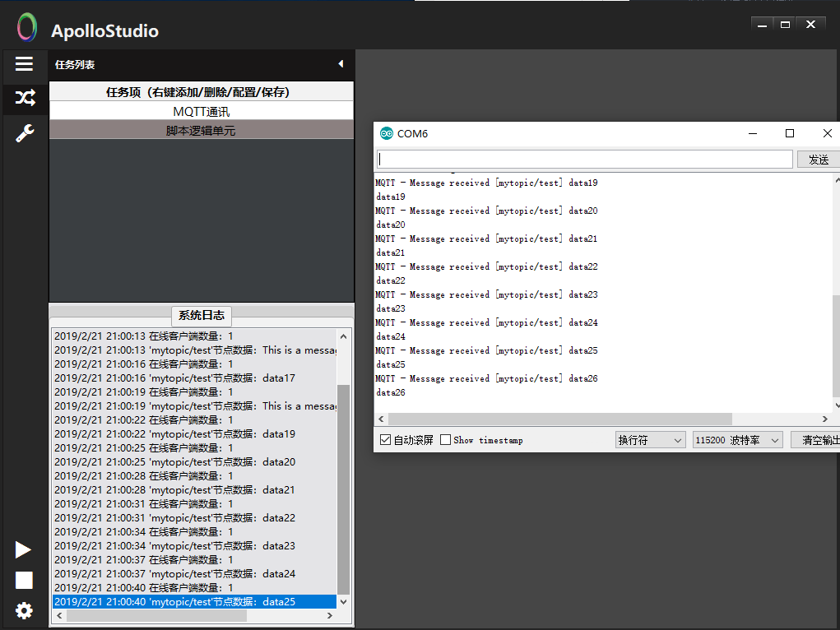
Task: Click the Arduino icon in COM6 title bar
Action: point(386,133)
